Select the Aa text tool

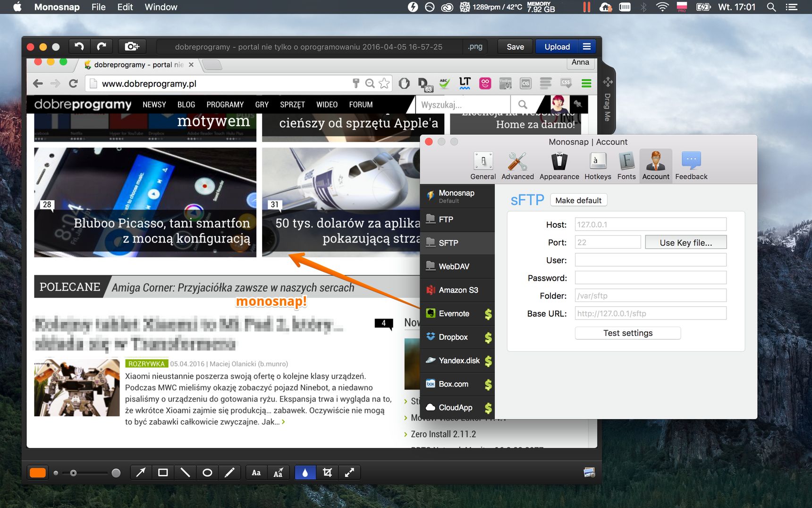[x=256, y=473]
